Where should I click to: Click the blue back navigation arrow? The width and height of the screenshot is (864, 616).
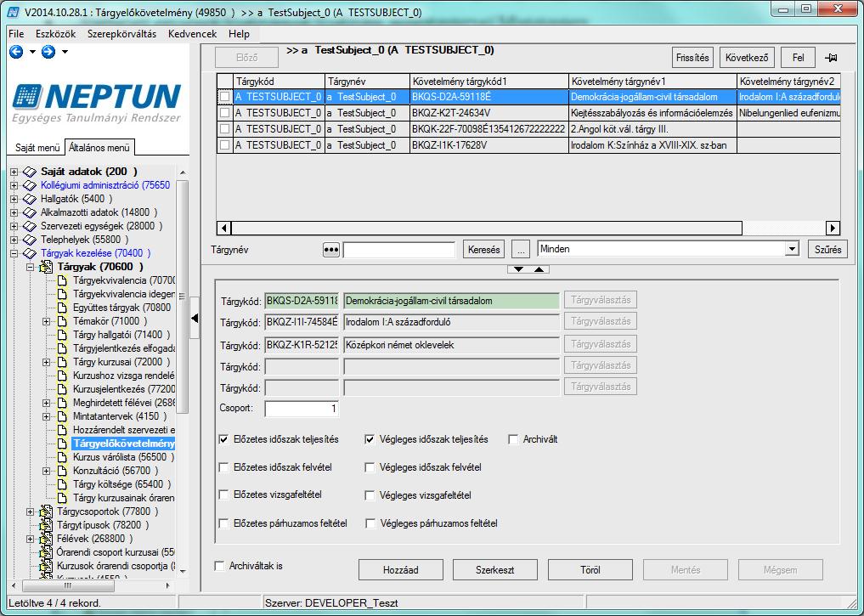click(16, 52)
